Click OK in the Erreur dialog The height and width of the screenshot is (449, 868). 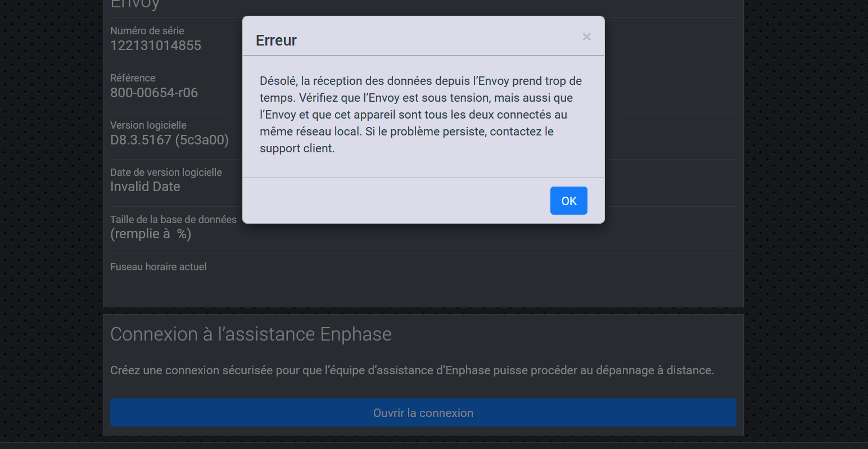pos(568,201)
